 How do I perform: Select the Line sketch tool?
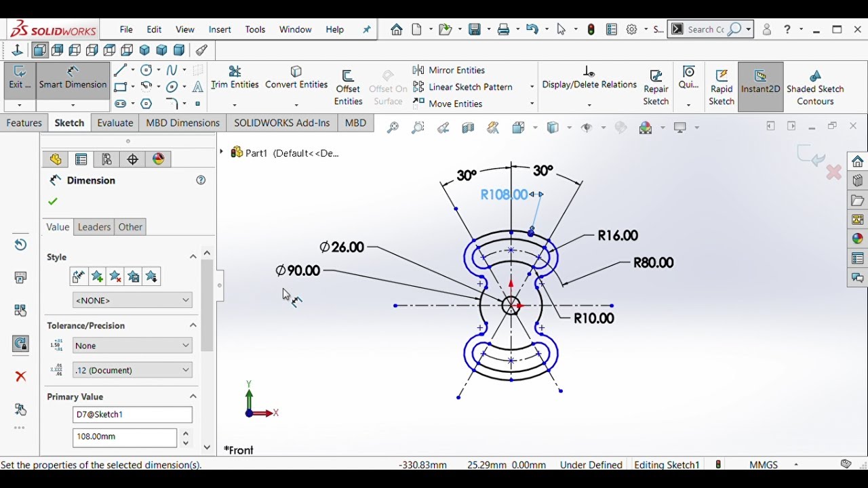(121, 70)
